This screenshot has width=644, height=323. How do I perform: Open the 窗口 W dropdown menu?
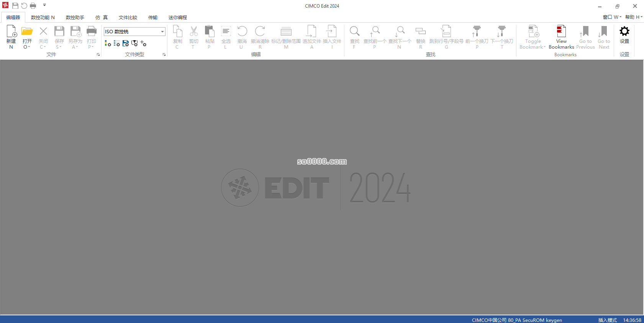tap(612, 17)
